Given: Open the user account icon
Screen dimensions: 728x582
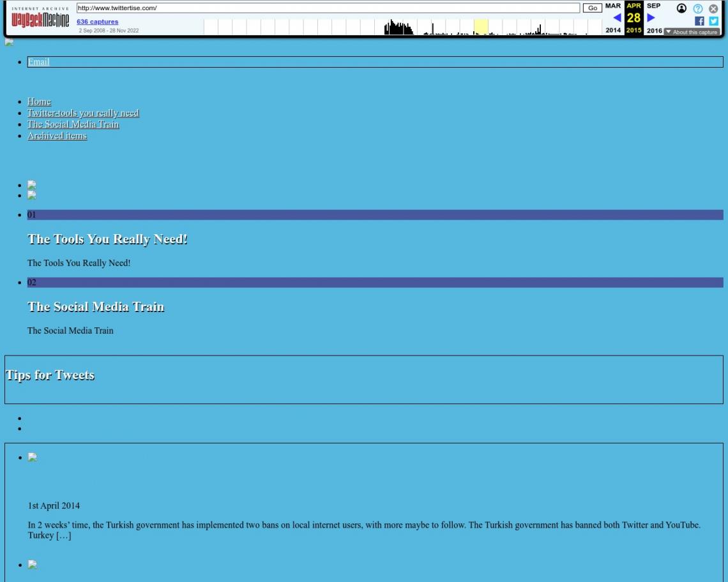Looking at the screenshot, I should [681, 8].
